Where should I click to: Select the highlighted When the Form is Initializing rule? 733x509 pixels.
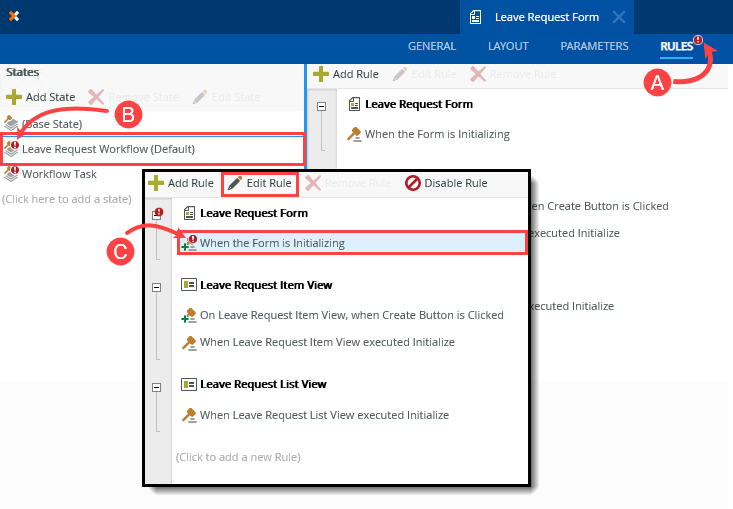pyautogui.click(x=272, y=243)
